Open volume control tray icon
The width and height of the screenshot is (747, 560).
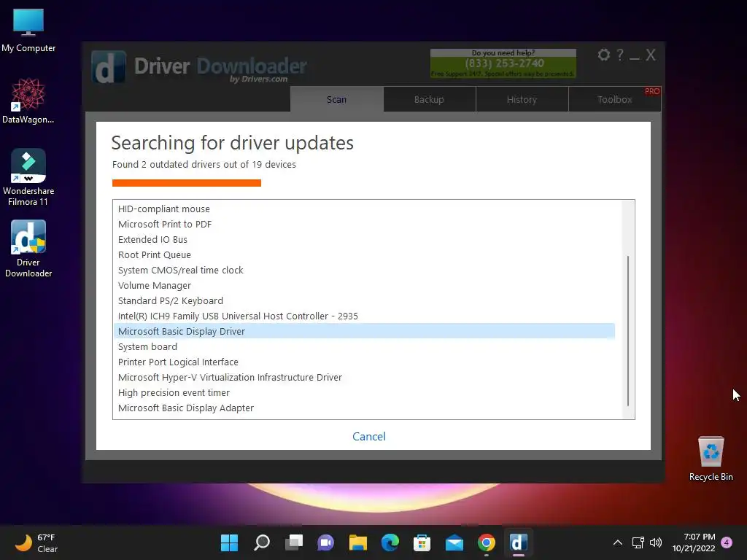coord(656,542)
